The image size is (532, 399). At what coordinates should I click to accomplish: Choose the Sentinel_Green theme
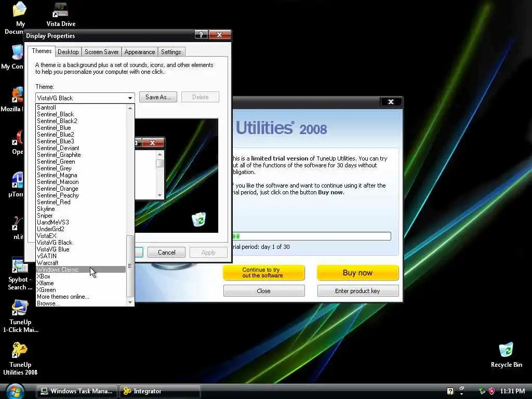point(81,162)
